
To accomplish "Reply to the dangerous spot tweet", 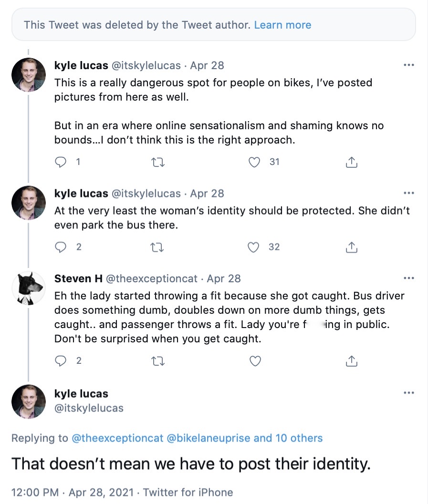I will pos(61,162).
